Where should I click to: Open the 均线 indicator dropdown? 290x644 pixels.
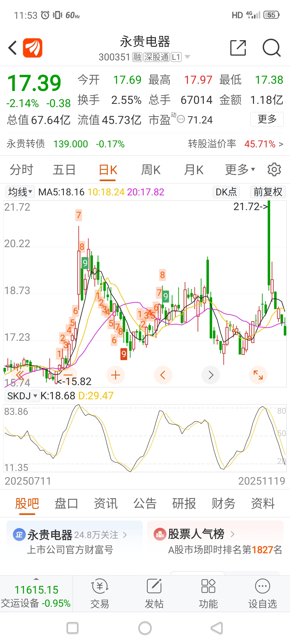coord(20,192)
